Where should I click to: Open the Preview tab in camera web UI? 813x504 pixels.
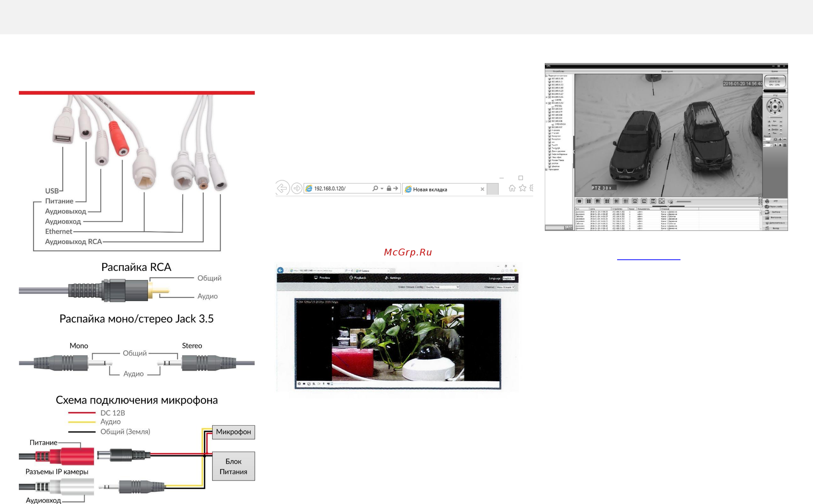pos(322,278)
